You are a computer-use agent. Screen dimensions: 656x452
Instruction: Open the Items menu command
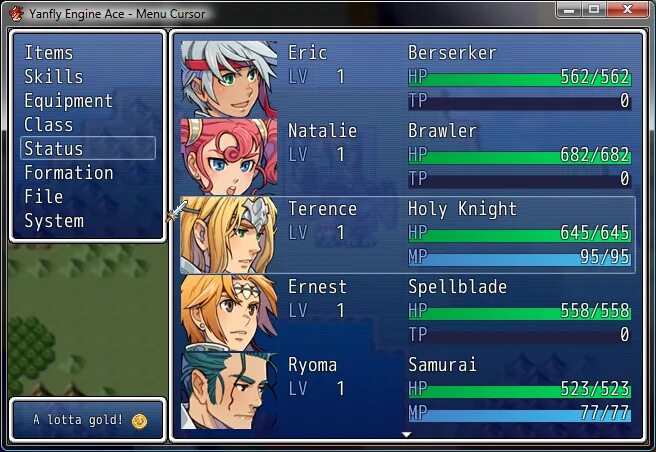click(x=49, y=53)
